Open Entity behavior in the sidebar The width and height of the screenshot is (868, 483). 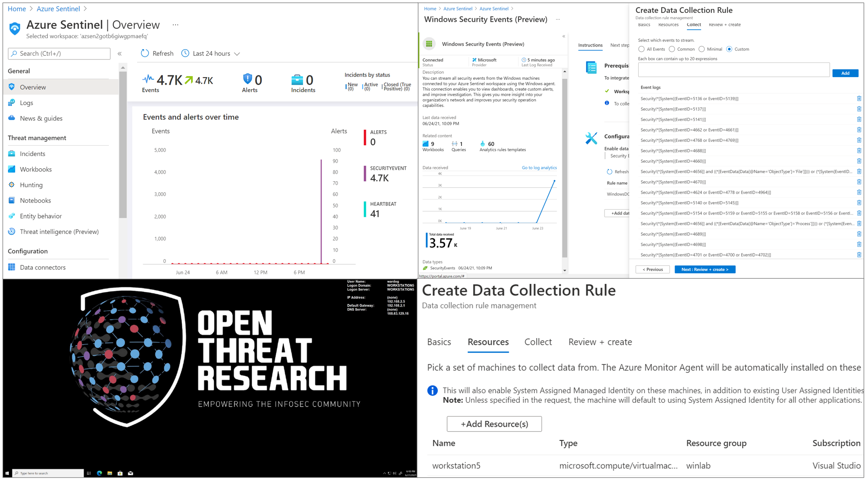click(41, 216)
